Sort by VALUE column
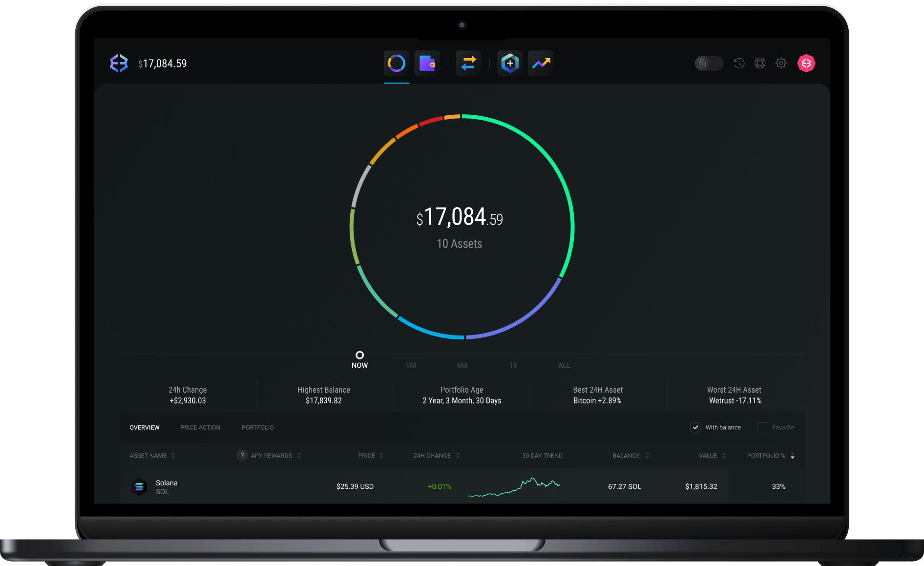Image resolution: width=924 pixels, height=566 pixels. [713, 456]
